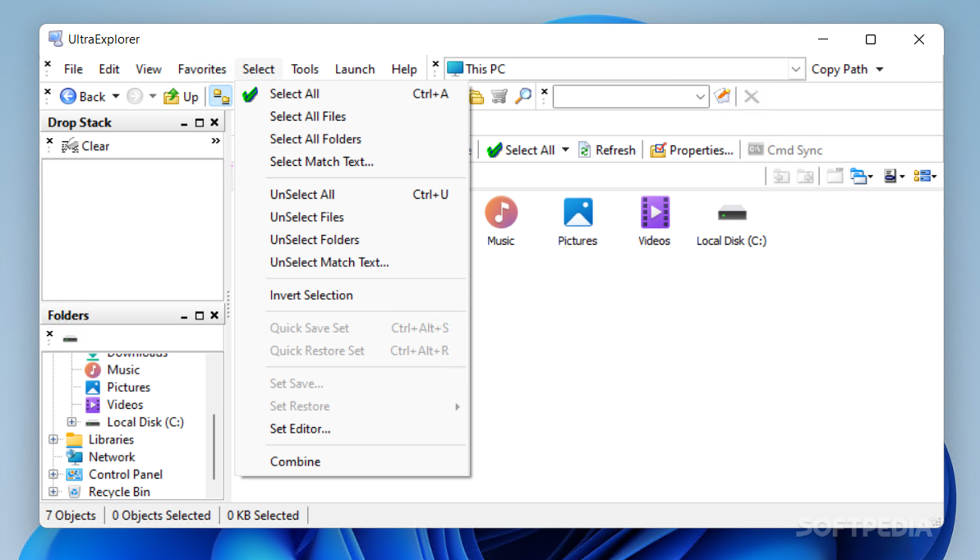The image size is (980, 560).
Task: Open the Edit menu
Action: tap(108, 69)
